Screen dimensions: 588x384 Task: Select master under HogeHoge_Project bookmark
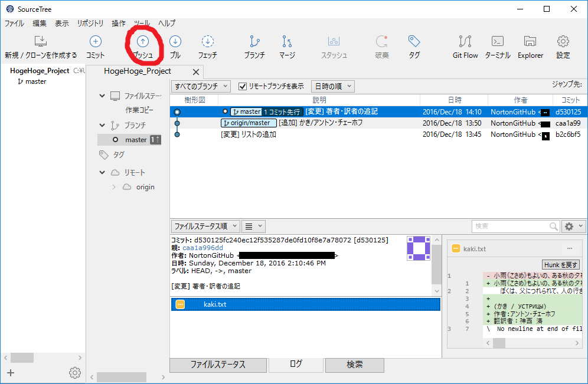pyautogui.click(x=32, y=81)
